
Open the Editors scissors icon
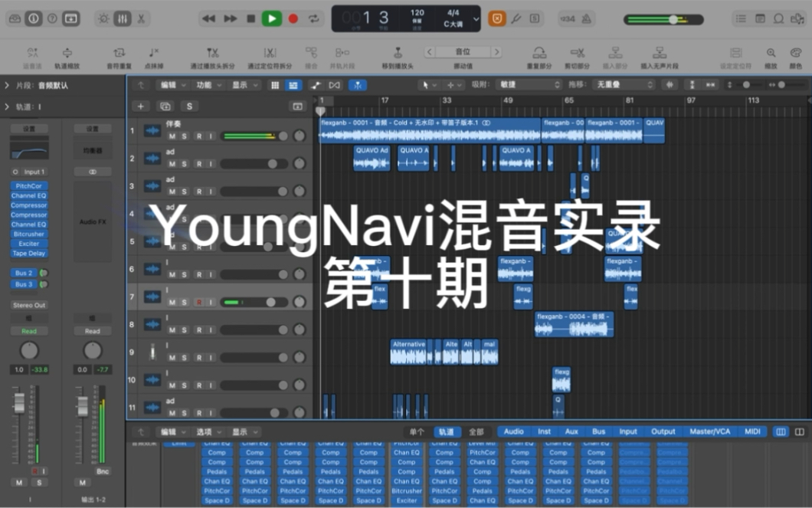pos(141,18)
